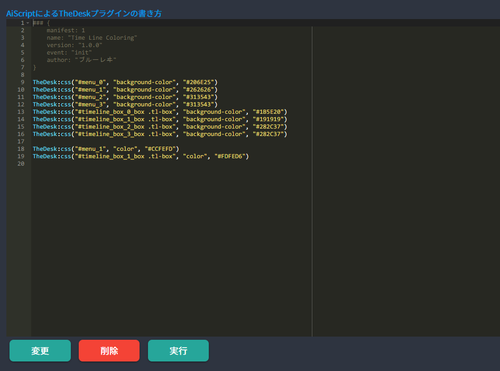Collapse the code fold arrow on line 1
500x371 pixels.
point(28,23)
